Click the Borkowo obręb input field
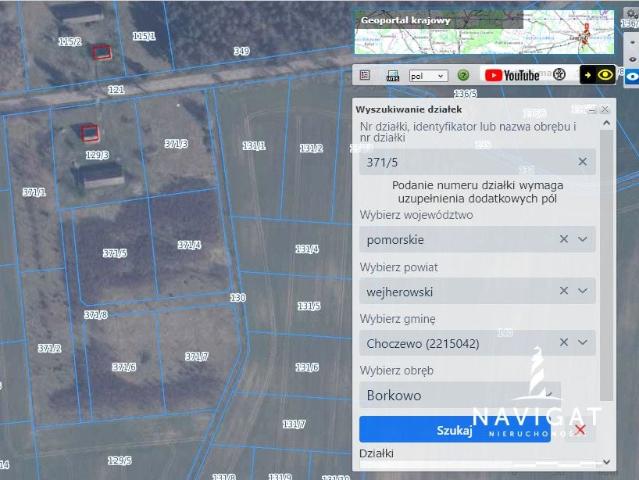Image resolution: width=639 pixels, height=480 pixels. click(460, 395)
